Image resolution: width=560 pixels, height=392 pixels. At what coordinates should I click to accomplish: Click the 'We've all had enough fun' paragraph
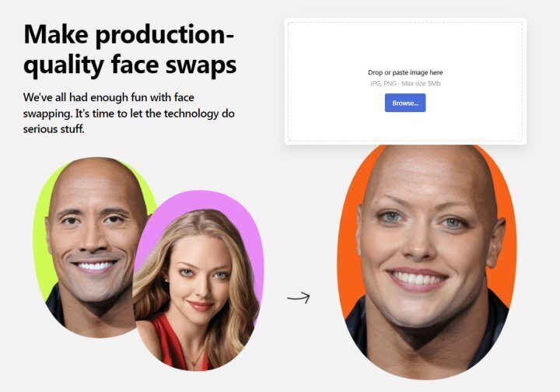point(129,114)
